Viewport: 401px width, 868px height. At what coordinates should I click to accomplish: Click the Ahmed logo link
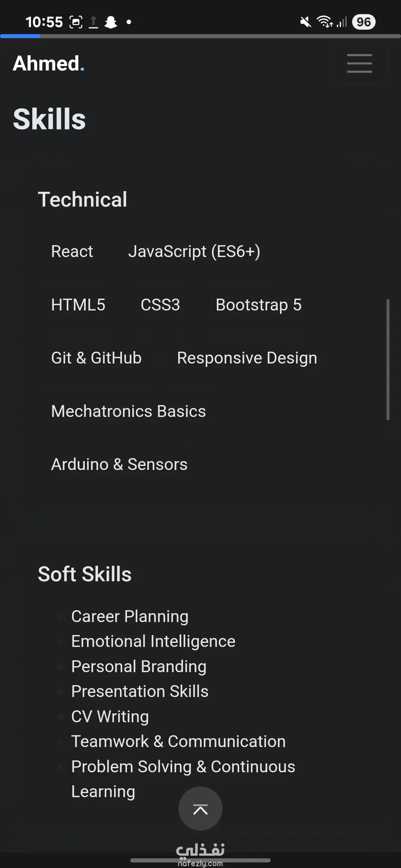48,63
